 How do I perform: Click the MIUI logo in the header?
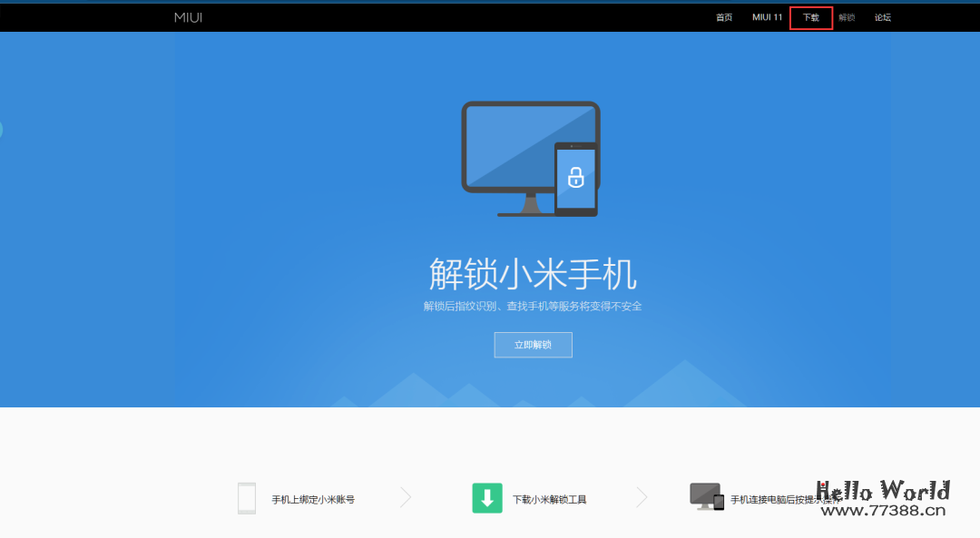pos(188,16)
